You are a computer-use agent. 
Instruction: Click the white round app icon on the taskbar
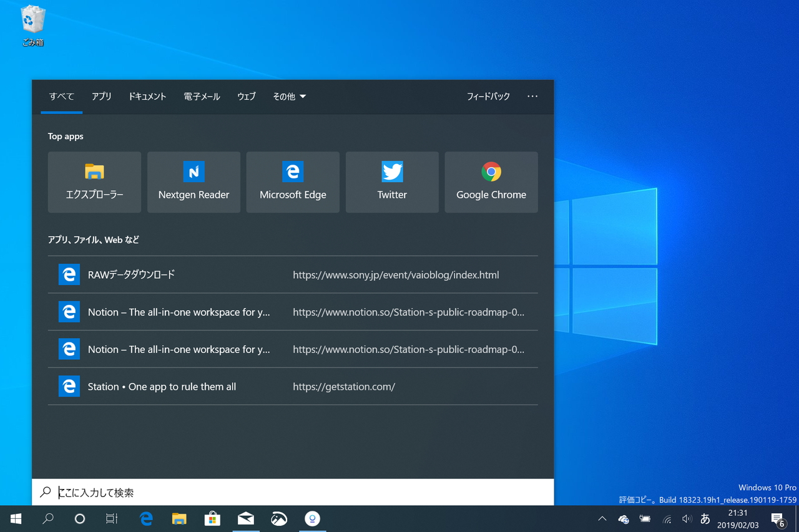click(312, 519)
